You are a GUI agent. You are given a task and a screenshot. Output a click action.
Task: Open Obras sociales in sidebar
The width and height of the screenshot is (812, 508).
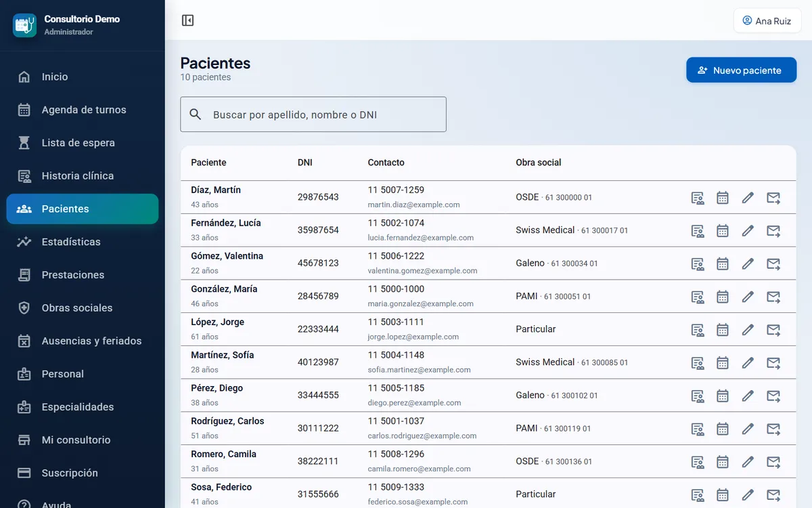coord(83,308)
